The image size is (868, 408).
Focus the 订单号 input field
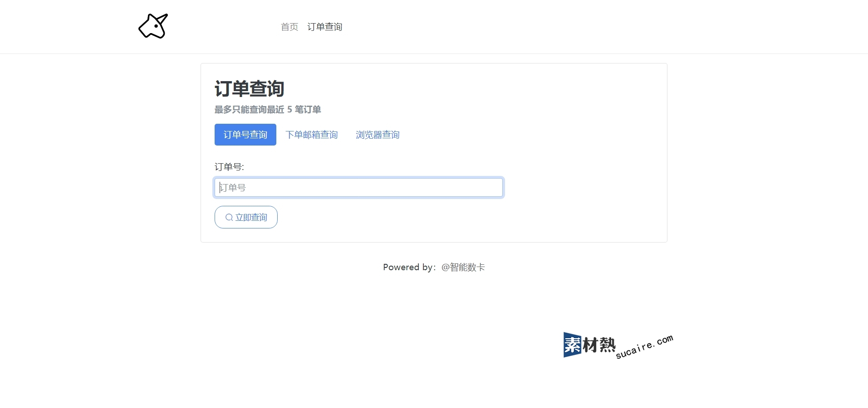pyautogui.click(x=358, y=188)
